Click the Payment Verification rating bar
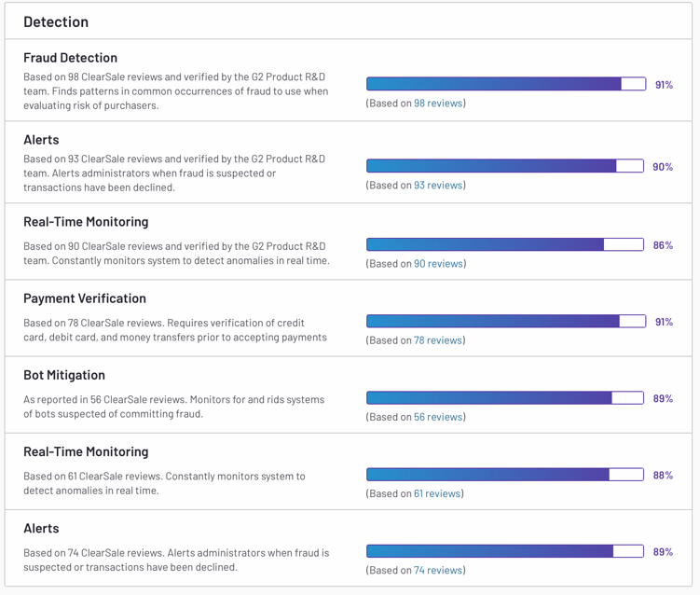The height and width of the screenshot is (595, 700). [505, 322]
